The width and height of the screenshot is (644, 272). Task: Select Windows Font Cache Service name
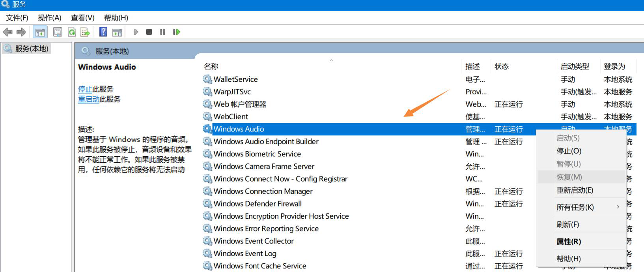pyautogui.click(x=260, y=266)
